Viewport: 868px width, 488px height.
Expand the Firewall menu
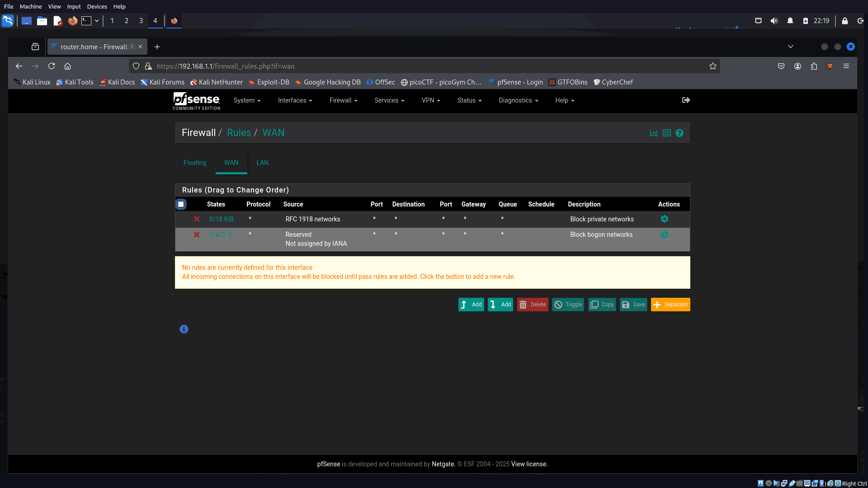tap(344, 101)
